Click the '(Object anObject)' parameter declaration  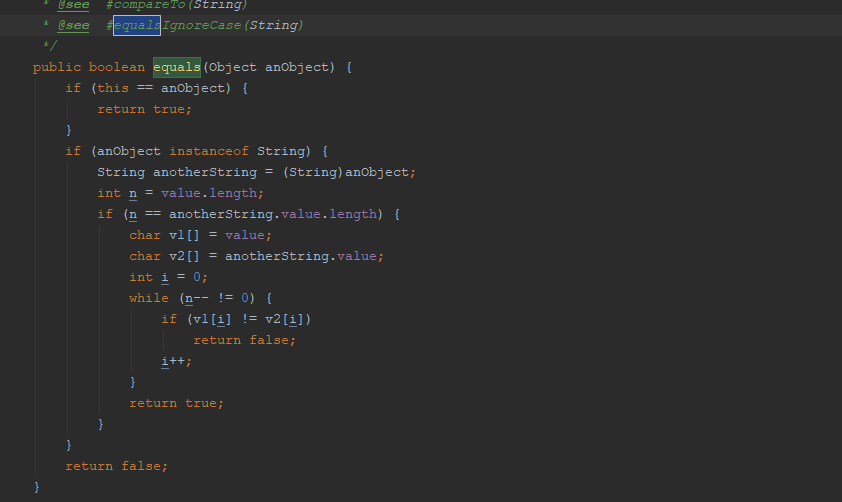269,67
